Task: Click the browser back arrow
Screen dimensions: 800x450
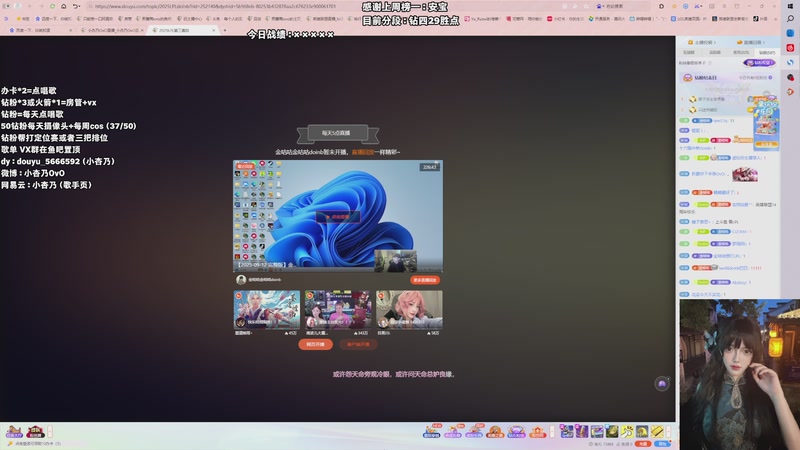Action: coord(30,6)
